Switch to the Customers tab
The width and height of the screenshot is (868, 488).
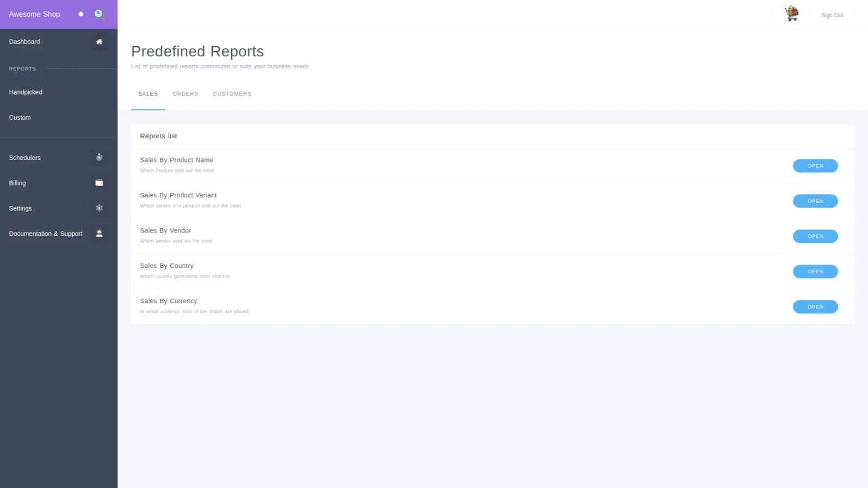pyautogui.click(x=232, y=94)
